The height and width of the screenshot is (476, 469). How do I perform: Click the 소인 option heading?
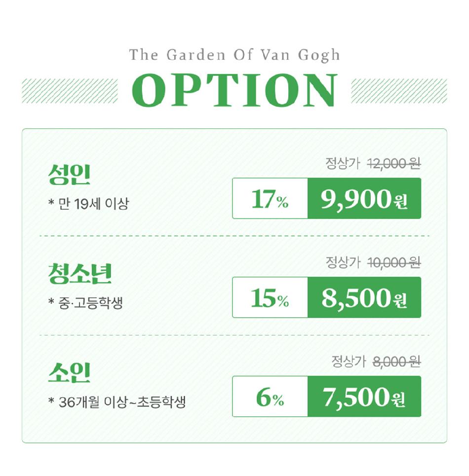[70, 373]
